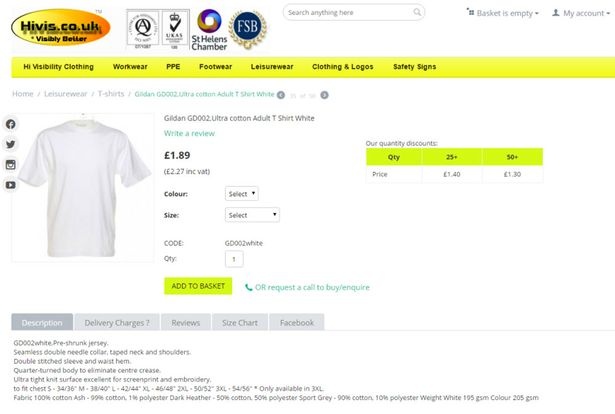Switch to the Reviews tab

click(185, 323)
